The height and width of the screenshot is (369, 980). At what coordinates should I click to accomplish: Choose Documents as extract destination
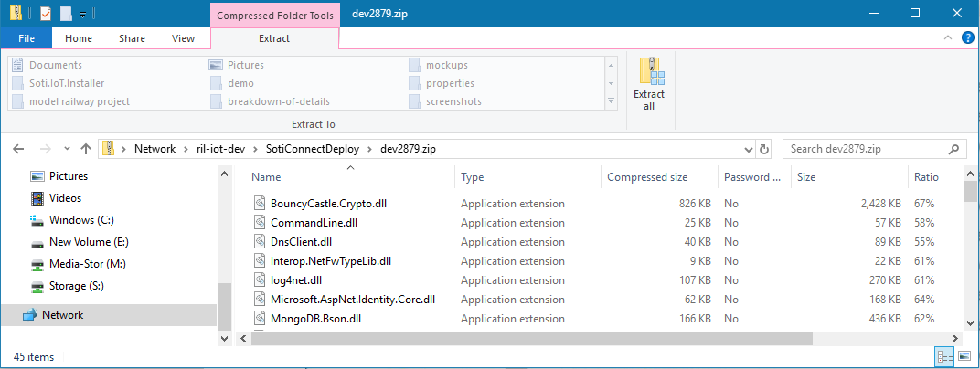(x=55, y=65)
